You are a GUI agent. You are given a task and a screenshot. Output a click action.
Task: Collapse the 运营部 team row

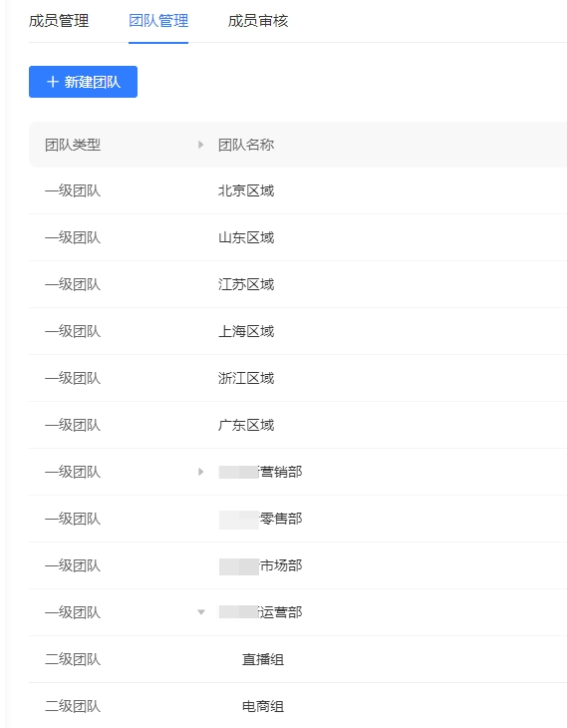point(201,612)
